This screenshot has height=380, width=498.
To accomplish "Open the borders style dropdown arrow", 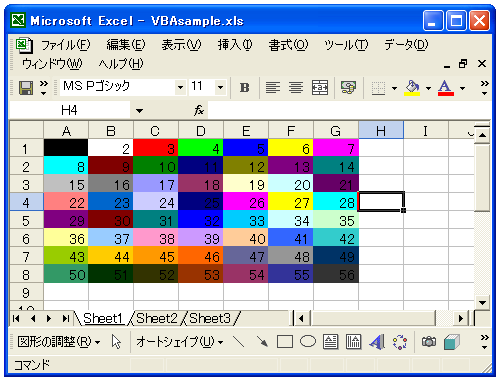I will pos(394,88).
